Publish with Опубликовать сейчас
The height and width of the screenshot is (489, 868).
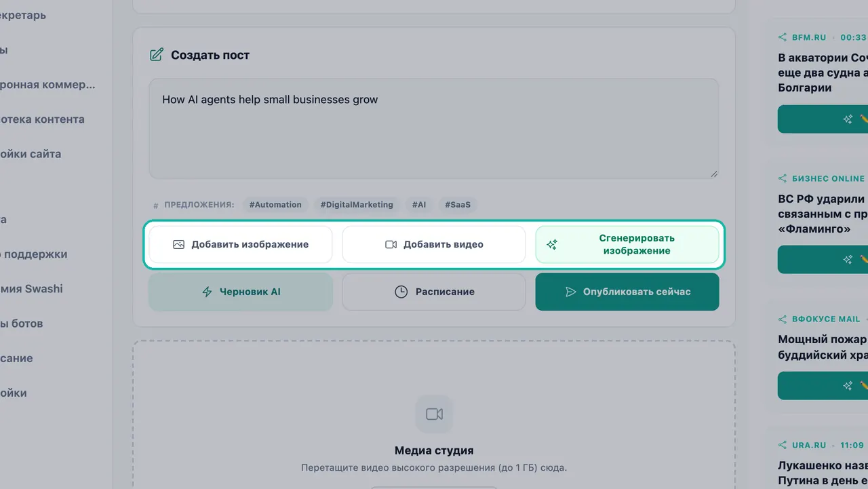627,292
